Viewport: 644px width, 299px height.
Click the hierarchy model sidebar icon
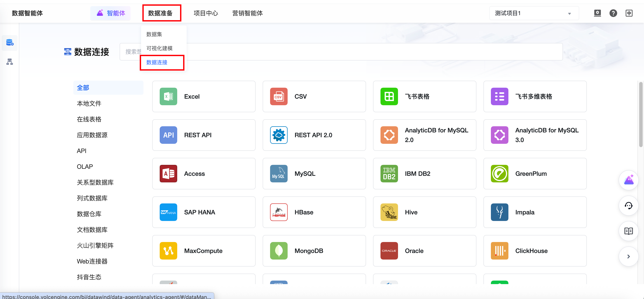click(x=9, y=62)
